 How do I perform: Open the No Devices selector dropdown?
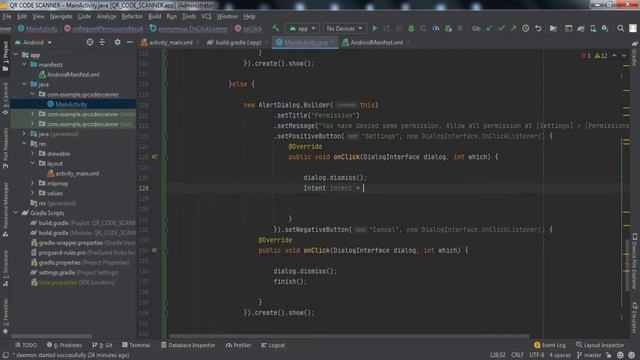(x=344, y=29)
